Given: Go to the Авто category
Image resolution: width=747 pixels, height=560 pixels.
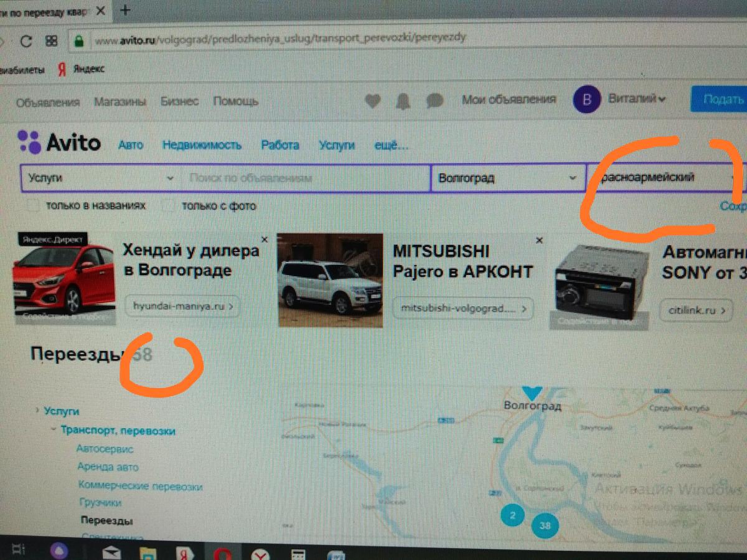Looking at the screenshot, I should pyautogui.click(x=131, y=145).
